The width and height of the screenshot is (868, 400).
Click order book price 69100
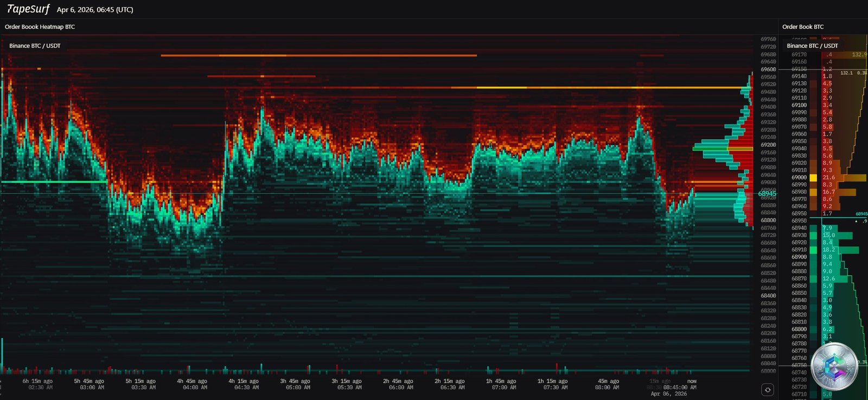click(799, 105)
